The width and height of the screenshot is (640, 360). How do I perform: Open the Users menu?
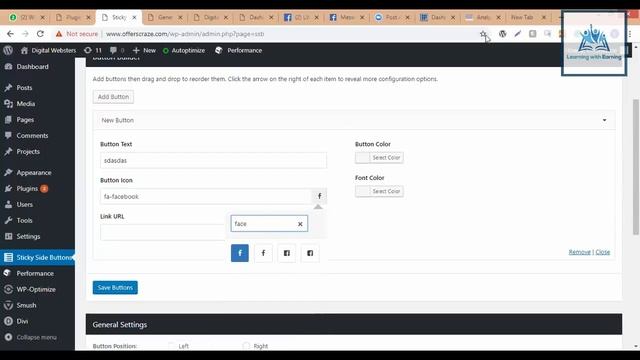pyautogui.click(x=24, y=204)
